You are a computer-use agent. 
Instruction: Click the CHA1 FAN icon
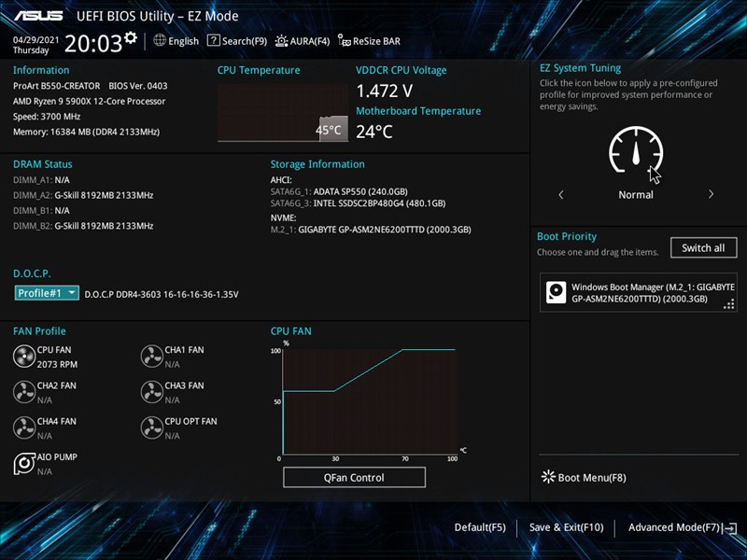[x=151, y=356]
